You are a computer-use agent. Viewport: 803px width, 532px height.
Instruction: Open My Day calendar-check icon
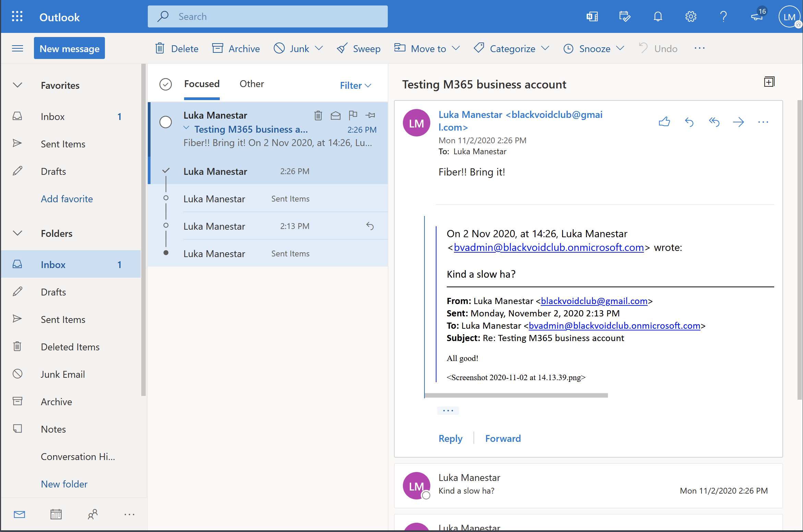pyautogui.click(x=625, y=16)
